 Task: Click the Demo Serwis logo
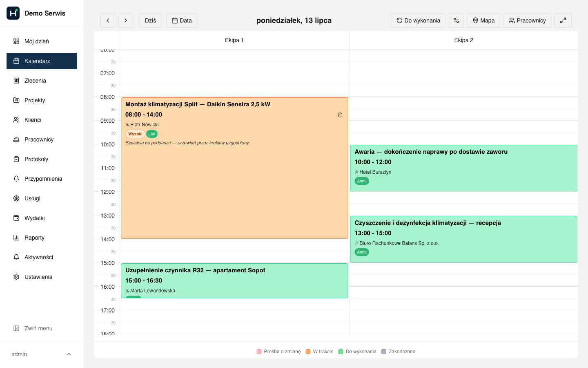pyautogui.click(x=13, y=13)
